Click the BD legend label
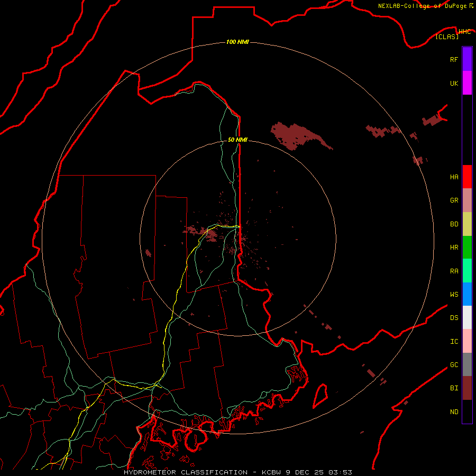476x476 pixels. (x=454, y=224)
